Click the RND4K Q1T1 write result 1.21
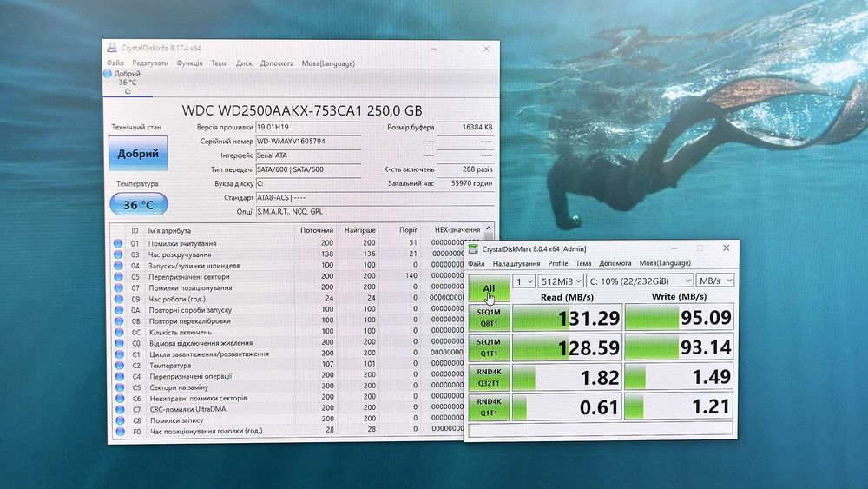Viewport: 868px width, 489px height. (680, 407)
